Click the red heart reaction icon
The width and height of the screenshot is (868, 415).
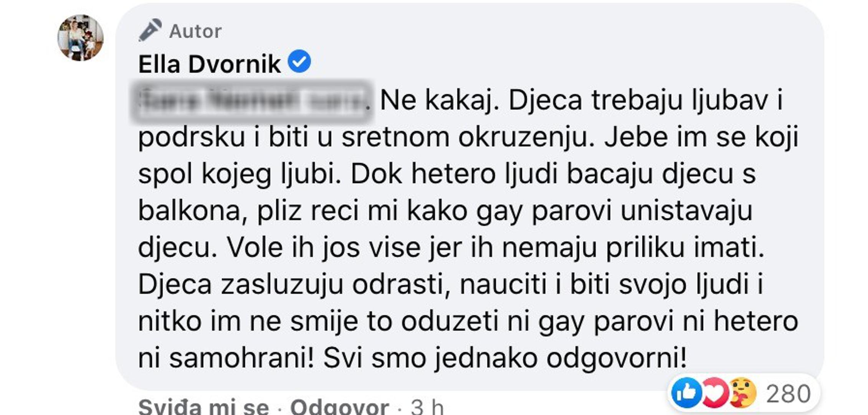point(714,393)
